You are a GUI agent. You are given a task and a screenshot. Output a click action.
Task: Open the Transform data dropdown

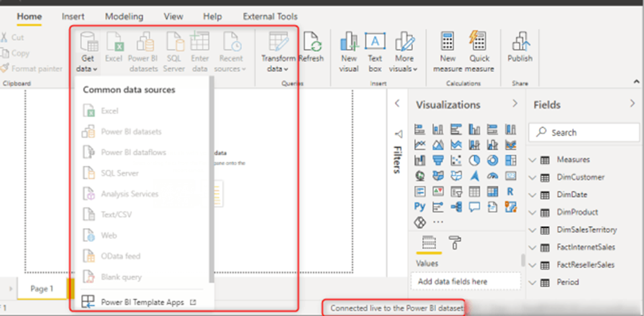[278, 52]
